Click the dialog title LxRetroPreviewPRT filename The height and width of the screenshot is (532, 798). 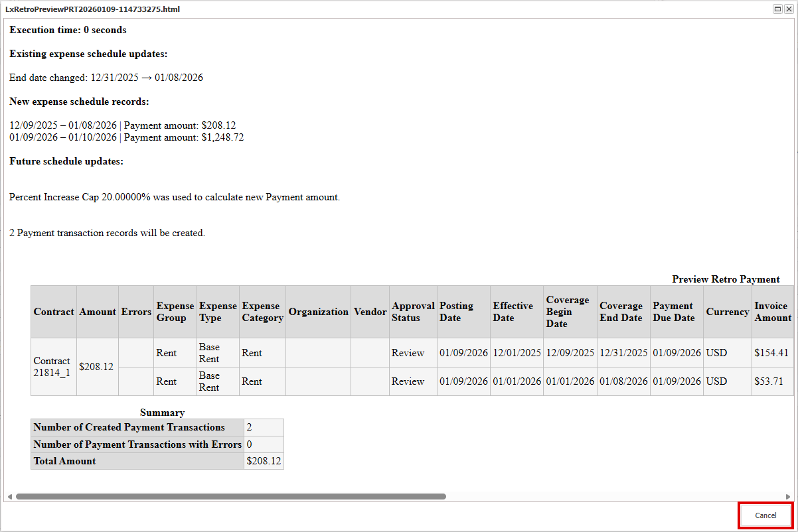[92, 9]
